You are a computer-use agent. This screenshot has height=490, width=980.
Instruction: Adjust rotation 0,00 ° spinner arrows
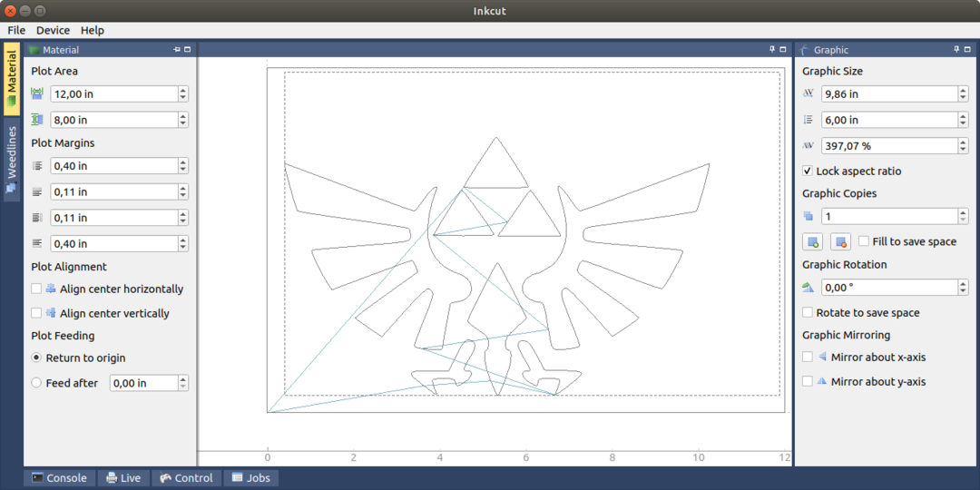(963, 288)
